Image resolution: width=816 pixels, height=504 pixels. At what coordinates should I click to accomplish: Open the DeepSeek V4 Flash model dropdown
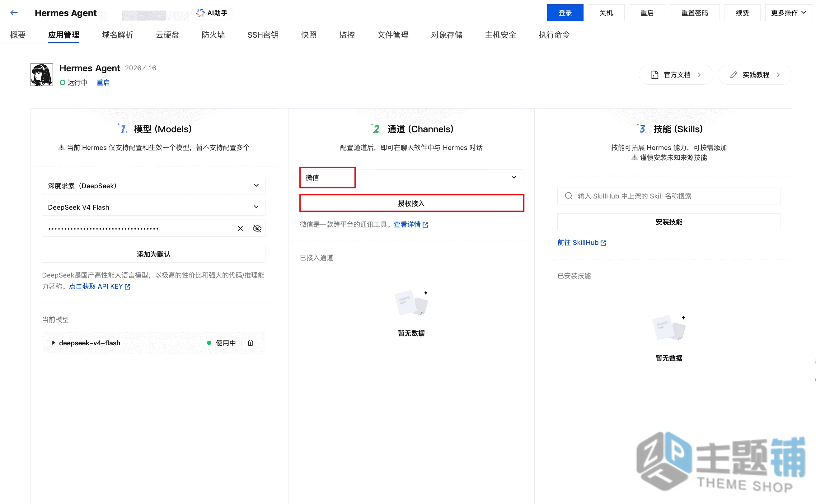coord(154,207)
